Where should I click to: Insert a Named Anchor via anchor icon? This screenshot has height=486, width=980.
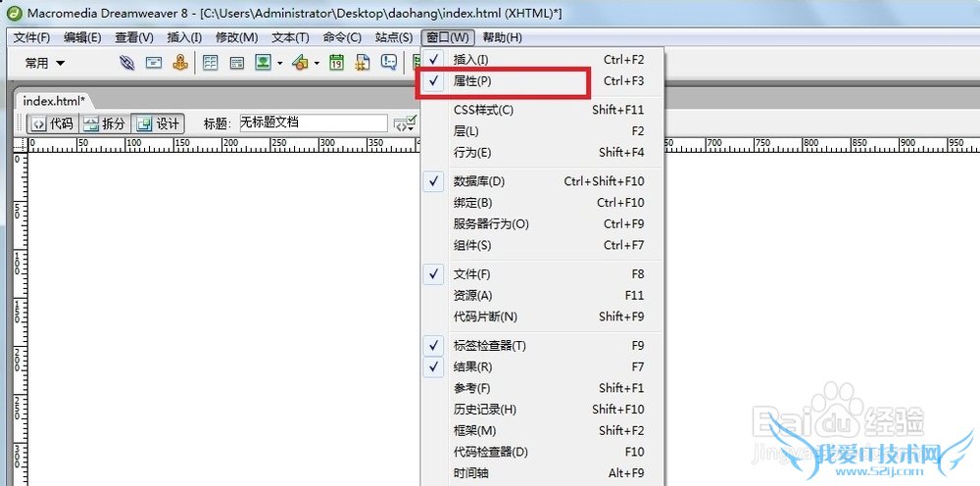[x=180, y=63]
